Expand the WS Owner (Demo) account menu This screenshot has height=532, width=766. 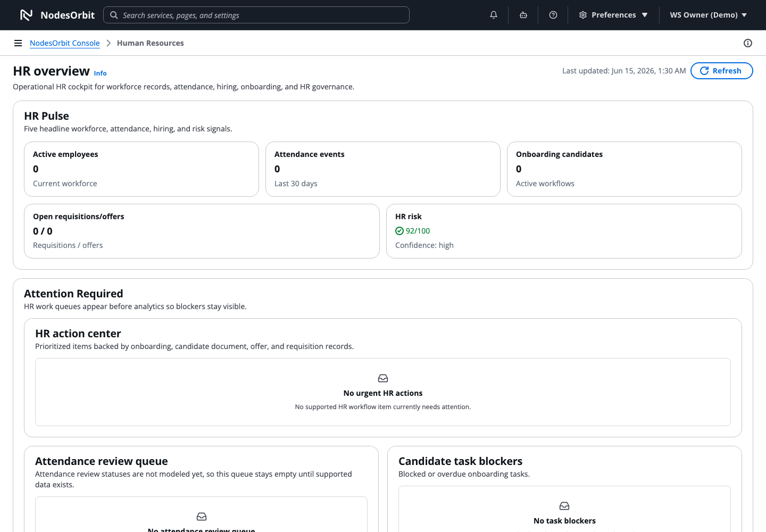[709, 15]
